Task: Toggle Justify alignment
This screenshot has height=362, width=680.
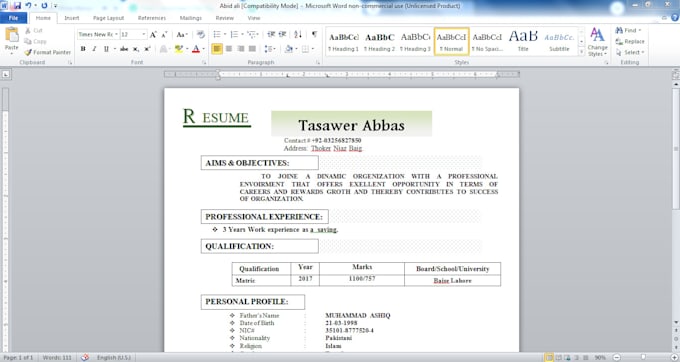Action: (x=252, y=49)
